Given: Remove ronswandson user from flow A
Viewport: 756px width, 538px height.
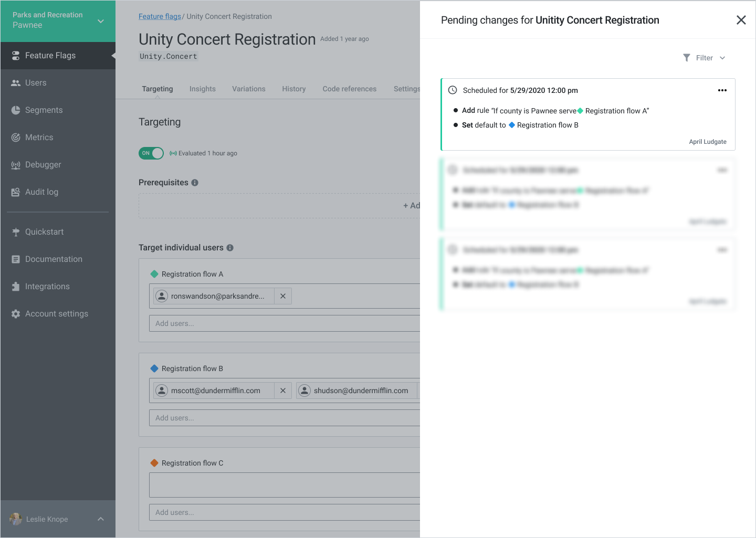Looking at the screenshot, I should point(283,296).
